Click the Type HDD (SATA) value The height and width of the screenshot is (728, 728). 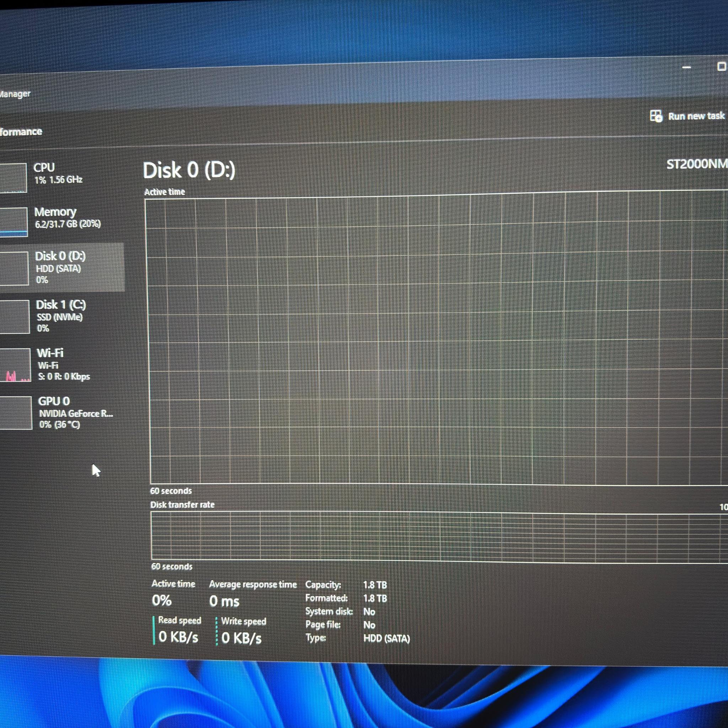point(387,639)
